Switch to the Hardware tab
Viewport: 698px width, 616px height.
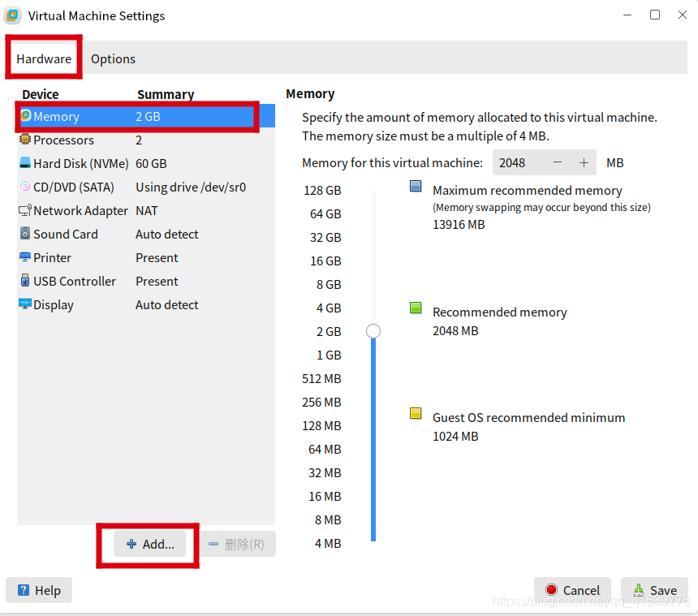pyautogui.click(x=44, y=58)
